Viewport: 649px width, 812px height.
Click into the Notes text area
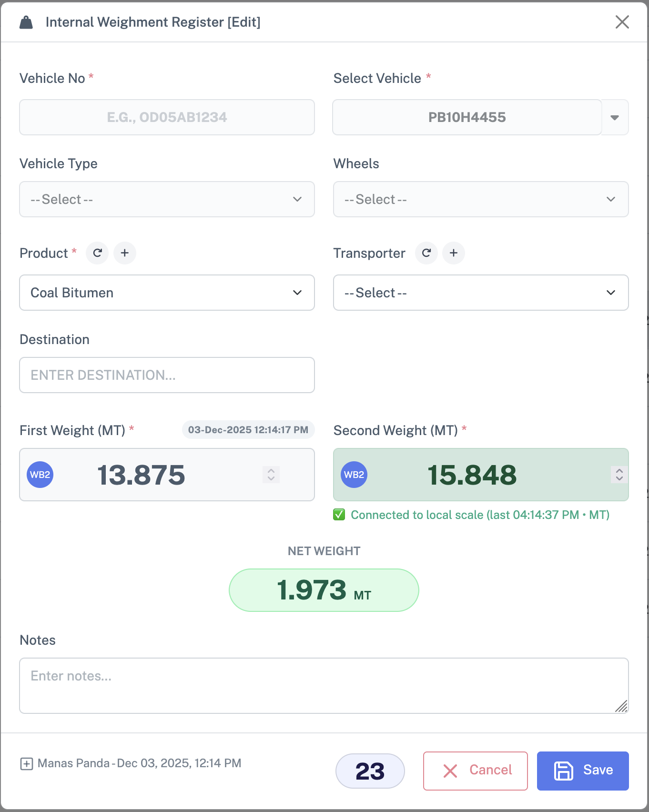(324, 685)
